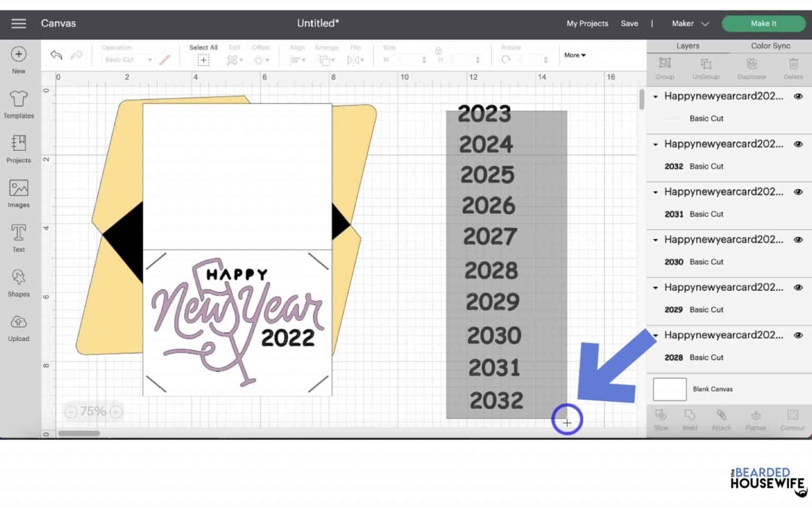
Task: Click the Blank Canvas color swatch
Action: click(669, 389)
